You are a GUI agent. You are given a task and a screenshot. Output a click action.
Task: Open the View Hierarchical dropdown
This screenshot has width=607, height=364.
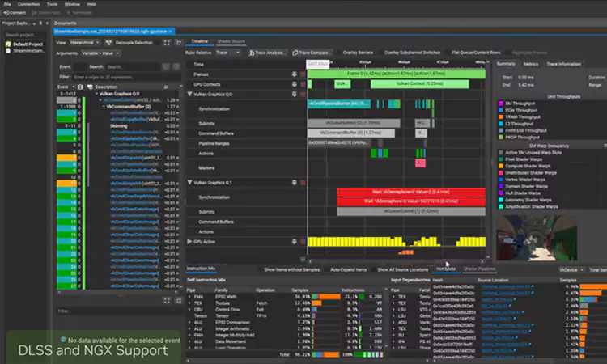85,43
